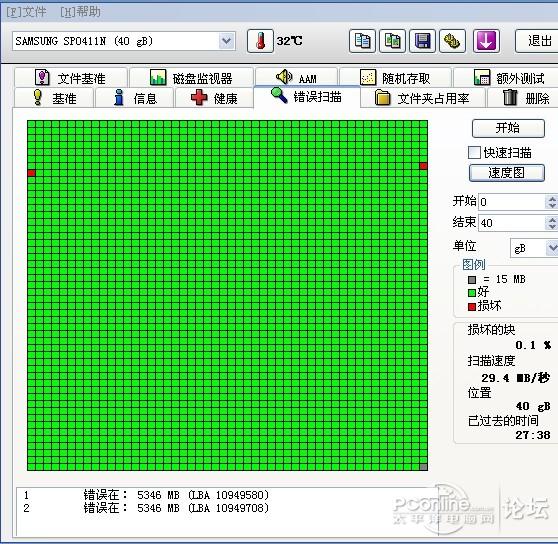
Task: Click the purple down arrow icon
Action: pyautogui.click(x=486, y=41)
